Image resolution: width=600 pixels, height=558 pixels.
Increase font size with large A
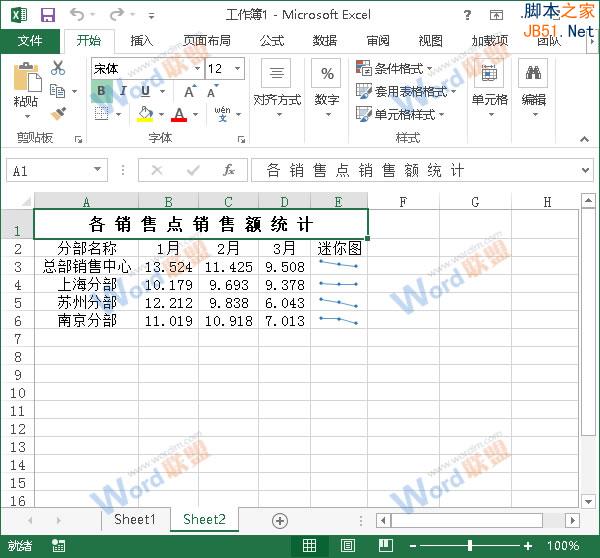(190, 92)
